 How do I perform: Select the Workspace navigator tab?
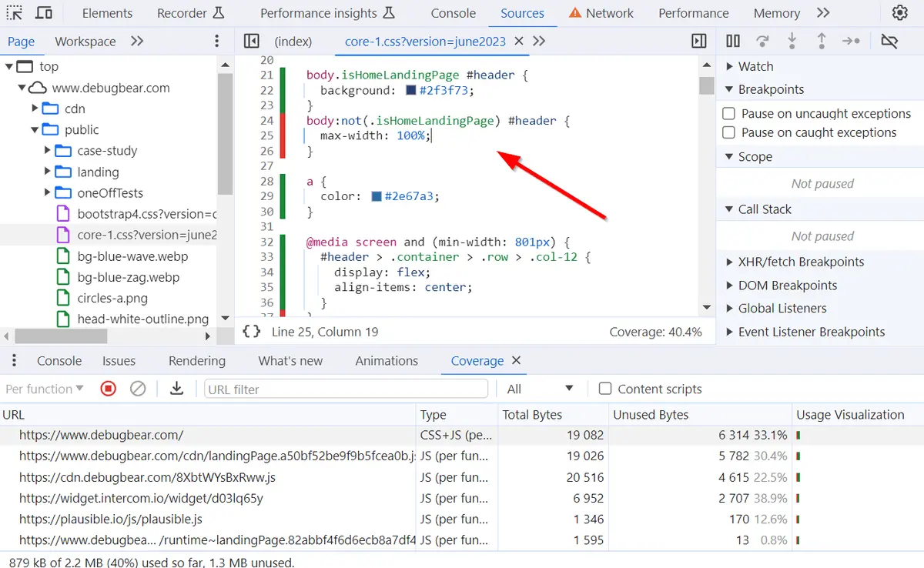(85, 42)
